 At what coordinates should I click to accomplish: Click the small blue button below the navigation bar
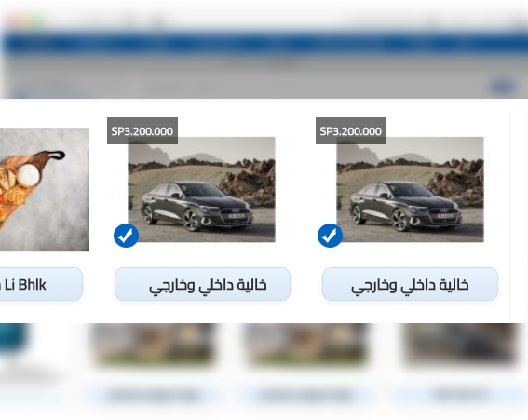point(503,87)
